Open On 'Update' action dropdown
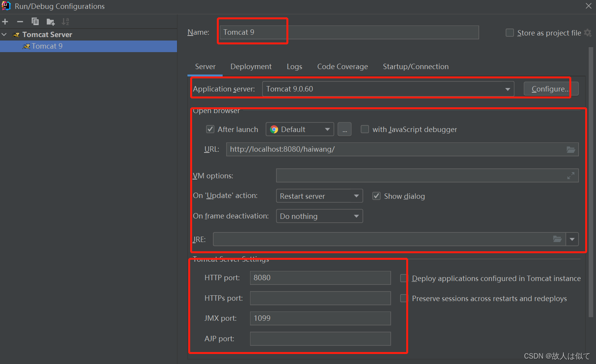 point(319,196)
